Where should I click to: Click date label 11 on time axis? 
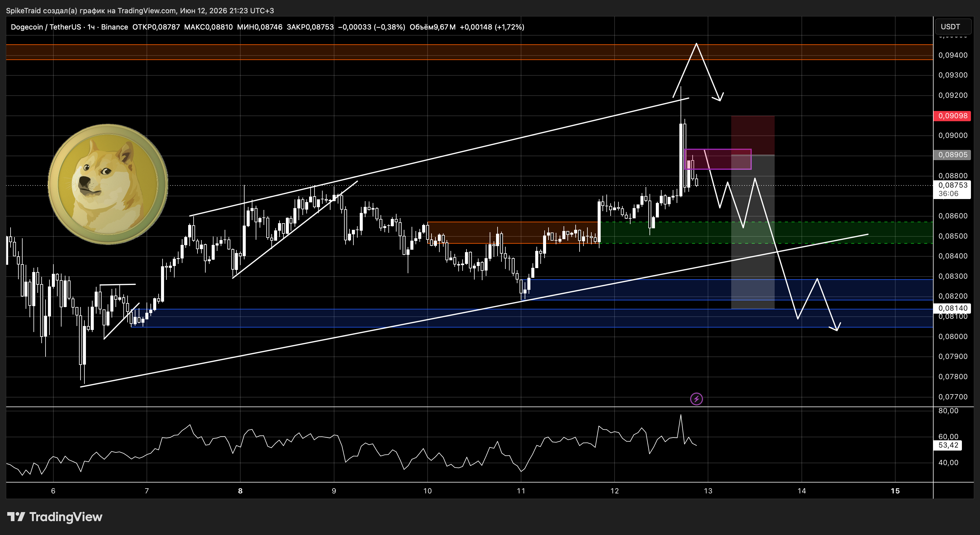pos(521,491)
